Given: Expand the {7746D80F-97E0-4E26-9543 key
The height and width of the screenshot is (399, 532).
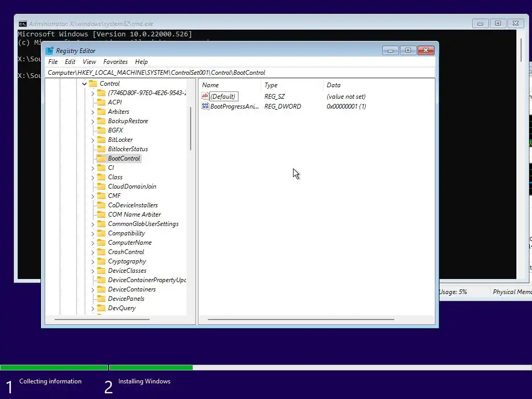Looking at the screenshot, I should click(x=92, y=93).
